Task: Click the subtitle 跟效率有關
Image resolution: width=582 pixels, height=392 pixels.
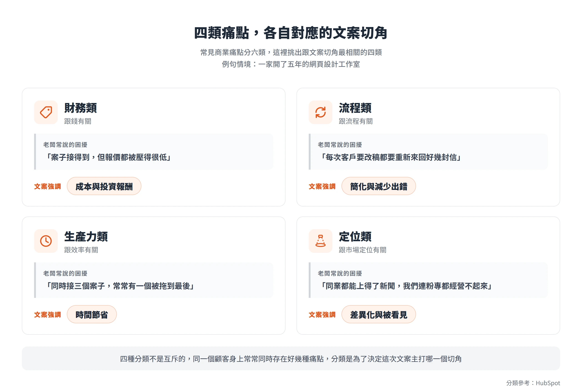Action: coord(81,250)
